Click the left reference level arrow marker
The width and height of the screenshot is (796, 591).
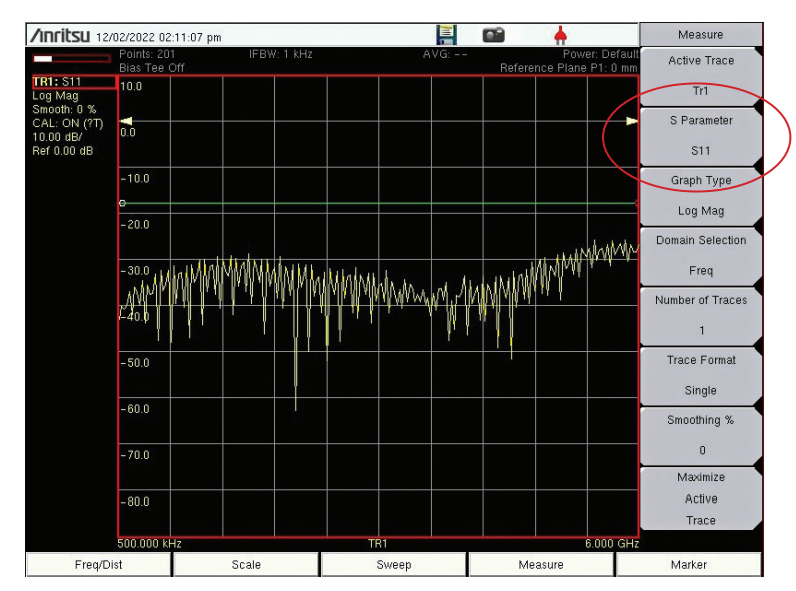pos(125,121)
